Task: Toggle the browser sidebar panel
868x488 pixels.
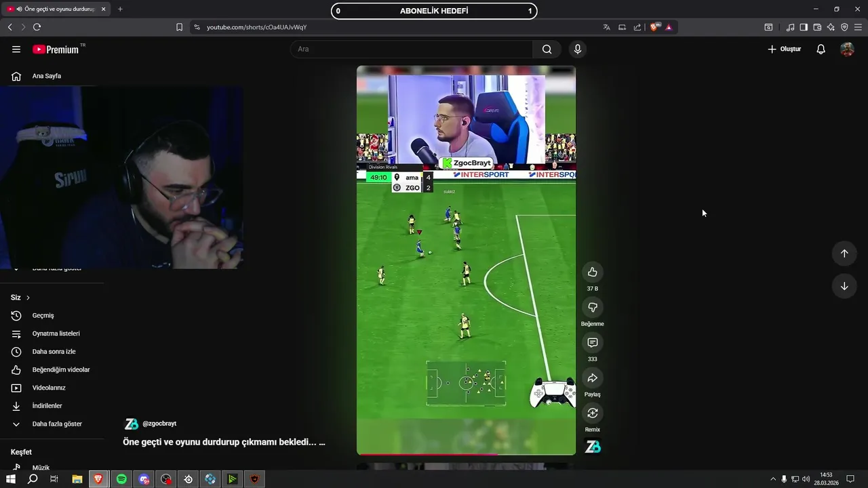Action: 804,27
